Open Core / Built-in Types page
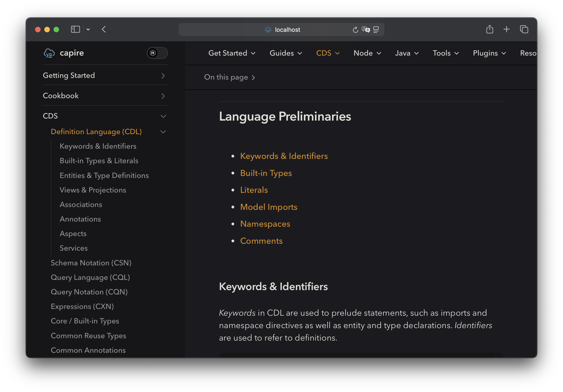This screenshot has height=392, width=563. click(85, 321)
